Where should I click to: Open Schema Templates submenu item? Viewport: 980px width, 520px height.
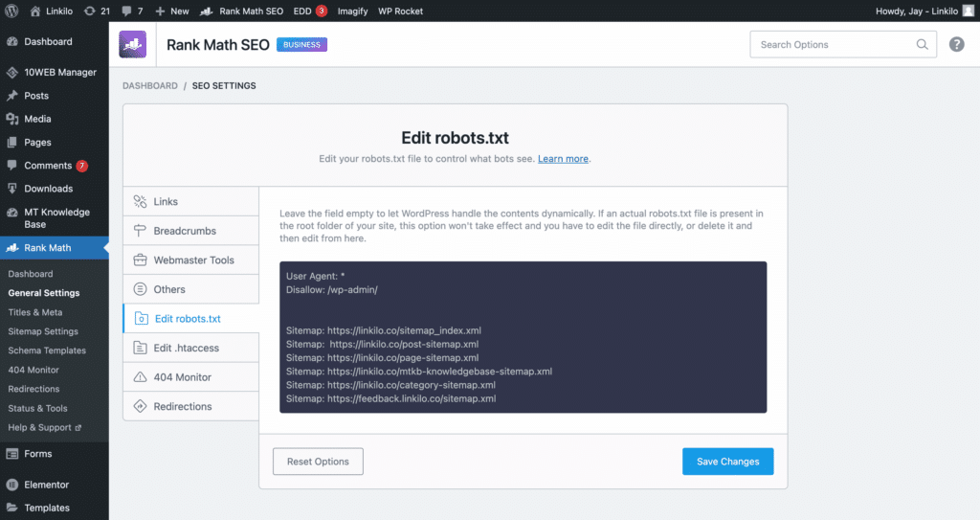point(47,350)
